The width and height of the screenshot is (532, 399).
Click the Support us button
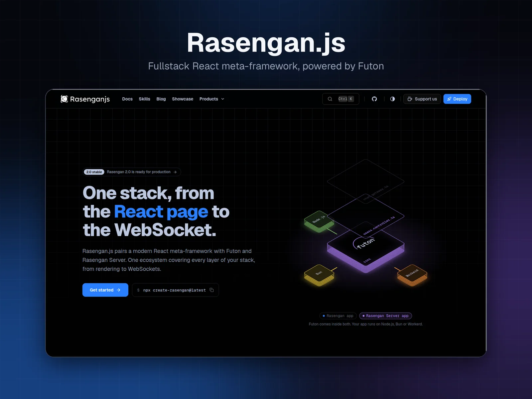point(422,99)
